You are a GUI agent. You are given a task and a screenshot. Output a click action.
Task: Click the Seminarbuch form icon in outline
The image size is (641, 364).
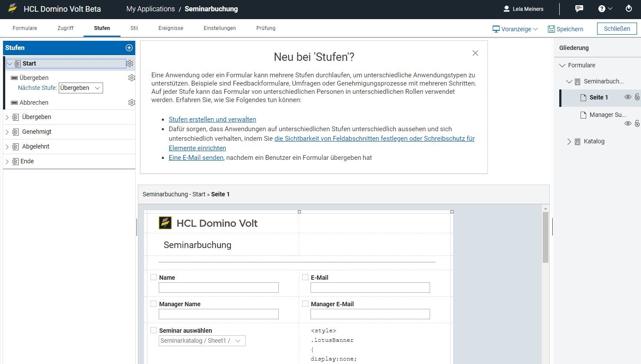[578, 81]
